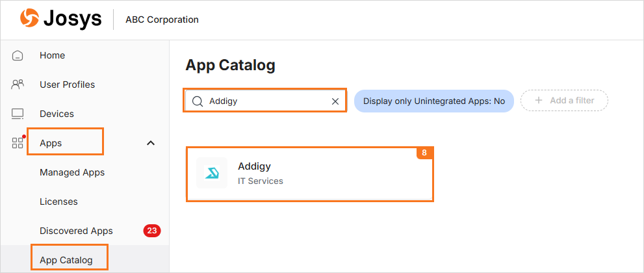Click the Apps grid icon
644x273 pixels.
coord(18,143)
